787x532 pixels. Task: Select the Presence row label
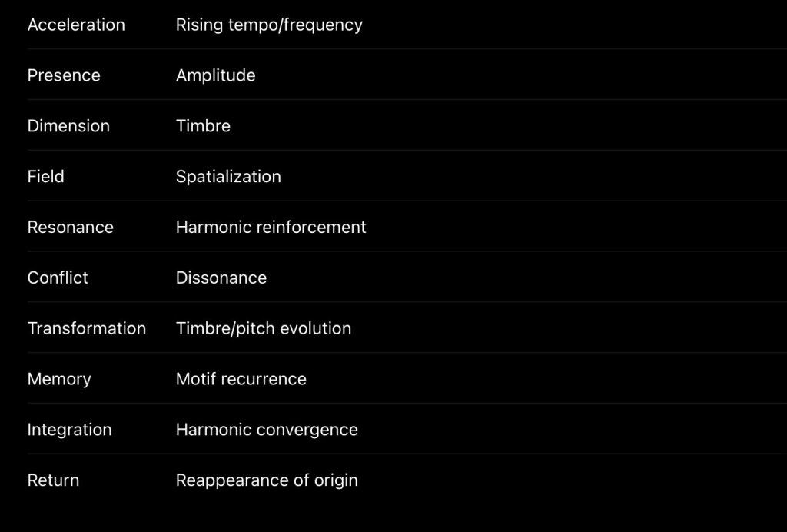[64, 75]
